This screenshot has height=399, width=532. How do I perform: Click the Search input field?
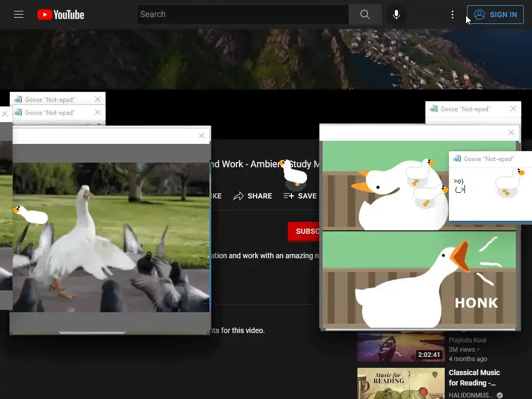click(243, 14)
